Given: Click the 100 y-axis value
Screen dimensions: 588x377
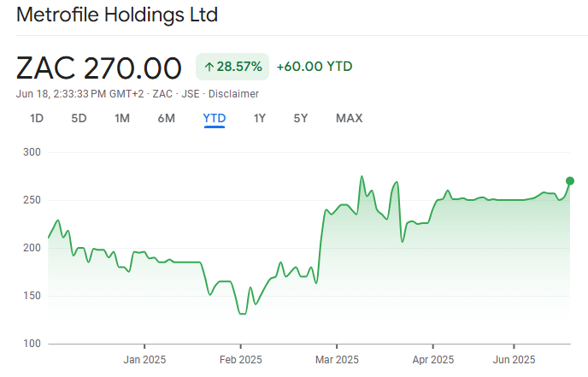Looking at the screenshot, I should [x=32, y=344].
